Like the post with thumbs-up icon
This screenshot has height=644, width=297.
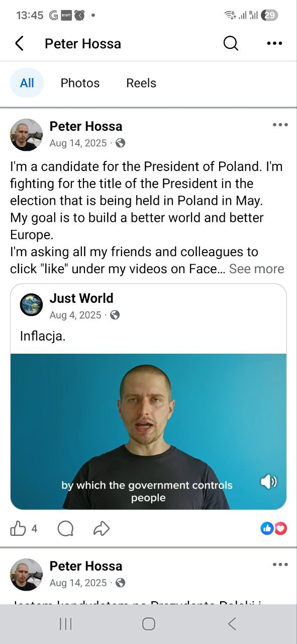(x=18, y=528)
